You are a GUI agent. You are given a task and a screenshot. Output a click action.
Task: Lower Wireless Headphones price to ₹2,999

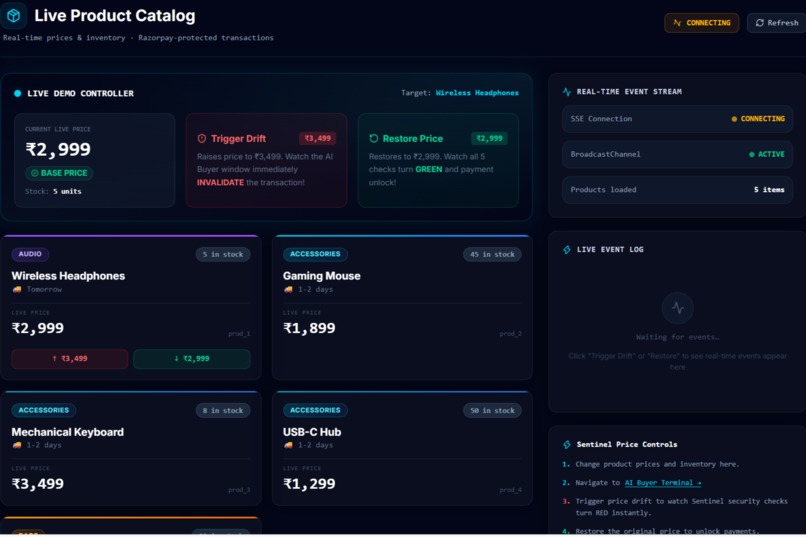click(x=192, y=359)
